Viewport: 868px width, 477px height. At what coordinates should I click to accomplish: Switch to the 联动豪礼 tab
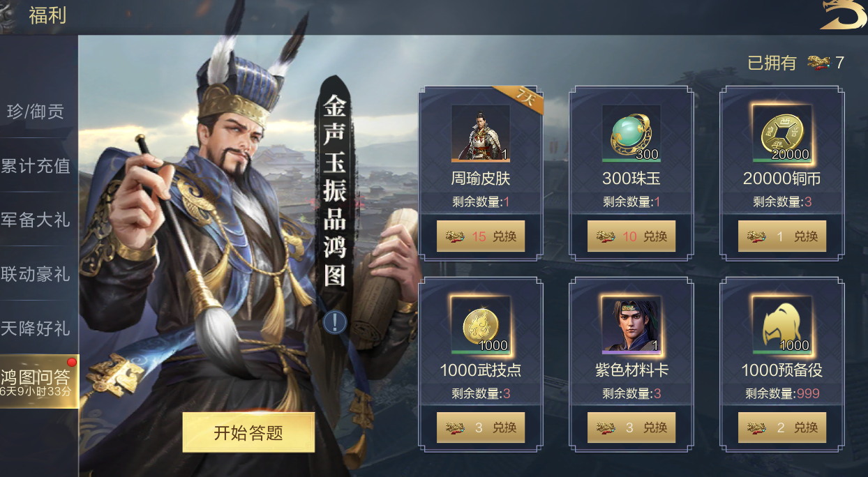[36, 274]
